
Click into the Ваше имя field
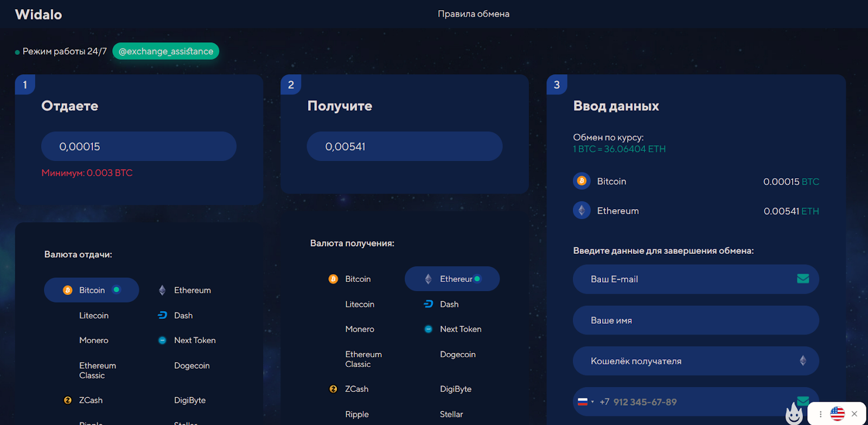(x=696, y=320)
